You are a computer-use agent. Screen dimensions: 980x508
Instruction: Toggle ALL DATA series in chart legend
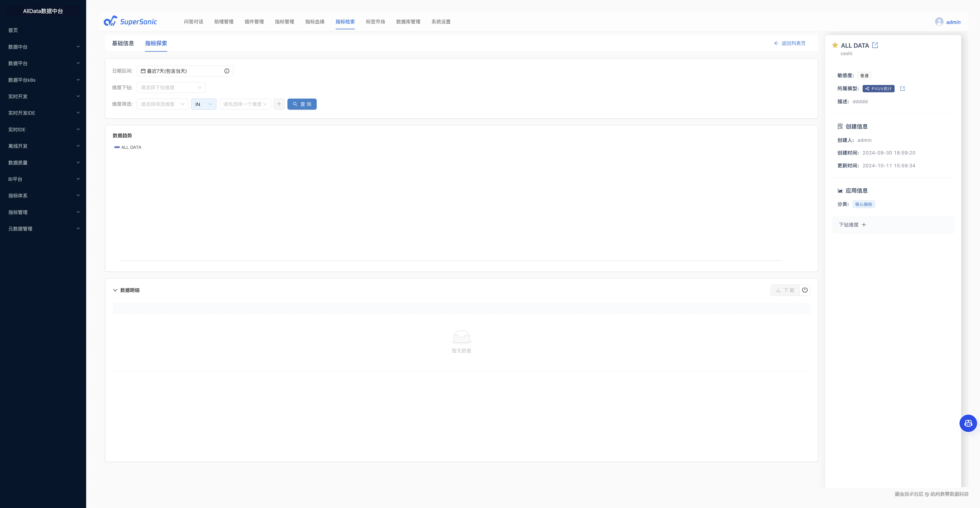pos(128,147)
